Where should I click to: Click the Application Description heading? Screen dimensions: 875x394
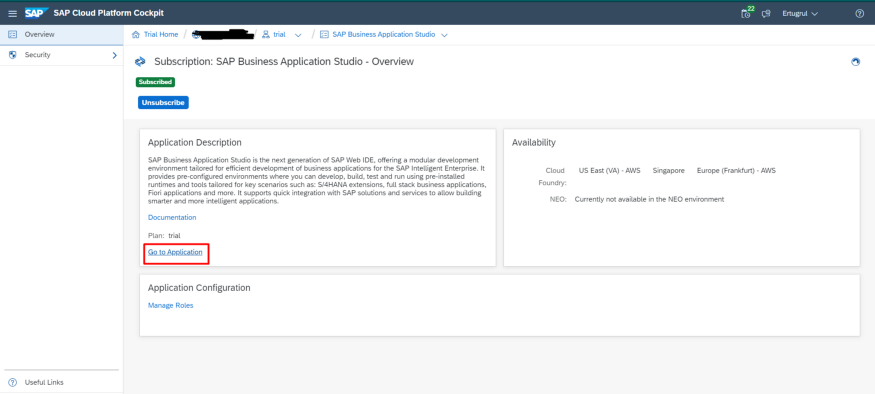195,142
